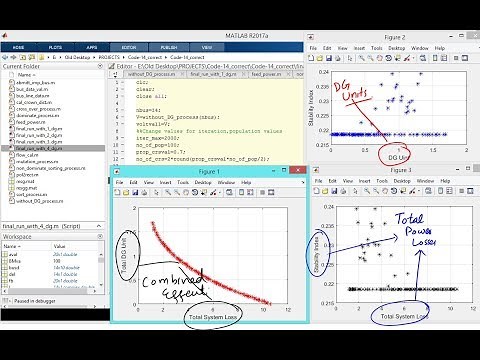Click Old Desktop in the address path

point(77,57)
